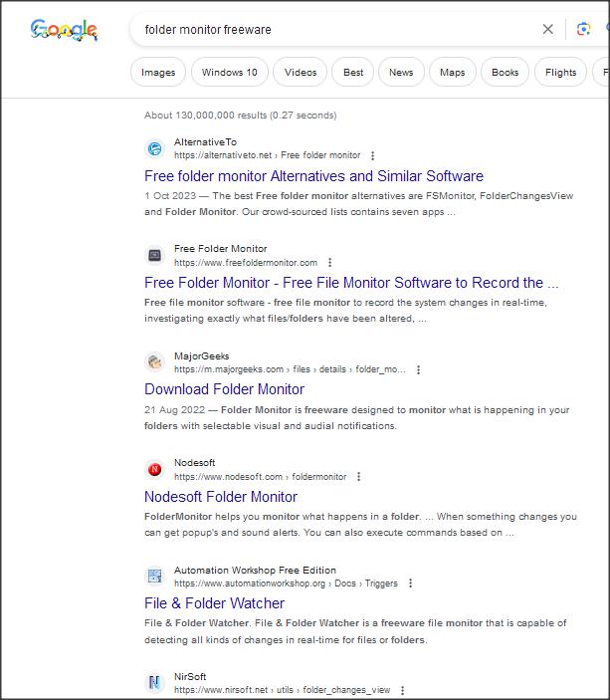The image size is (610, 700).
Task: Click the NirSoft site favicon
Action: click(155, 683)
